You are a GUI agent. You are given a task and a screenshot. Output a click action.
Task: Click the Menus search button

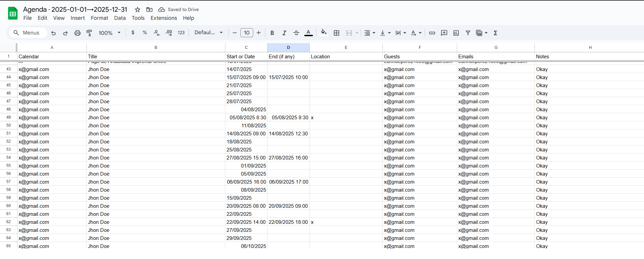[26, 33]
